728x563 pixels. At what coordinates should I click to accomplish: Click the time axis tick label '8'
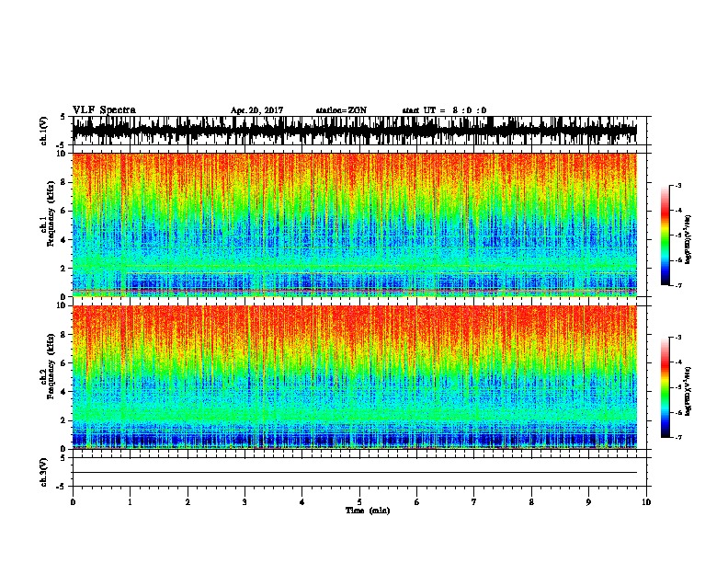pos(531,502)
